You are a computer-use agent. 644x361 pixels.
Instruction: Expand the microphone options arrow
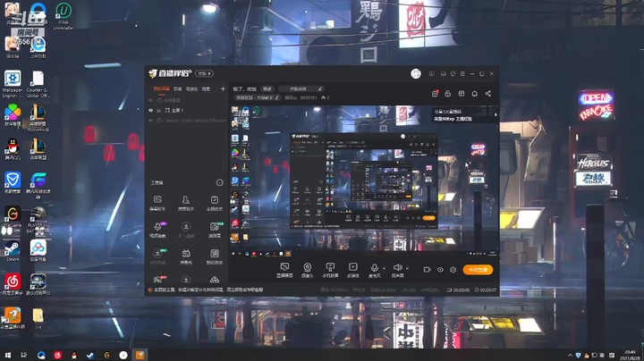(x=384, y=269)
